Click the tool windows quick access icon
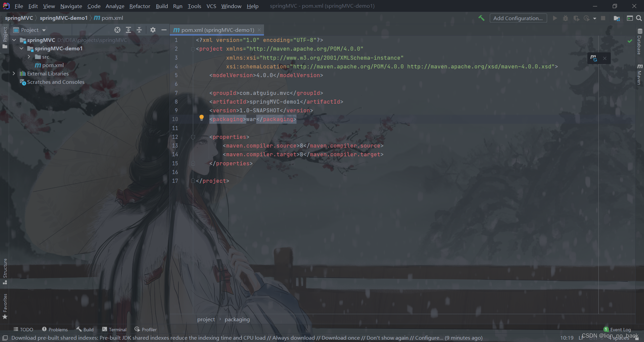The height and width of the screenshot is (342, 644). [x=5, y=338]
